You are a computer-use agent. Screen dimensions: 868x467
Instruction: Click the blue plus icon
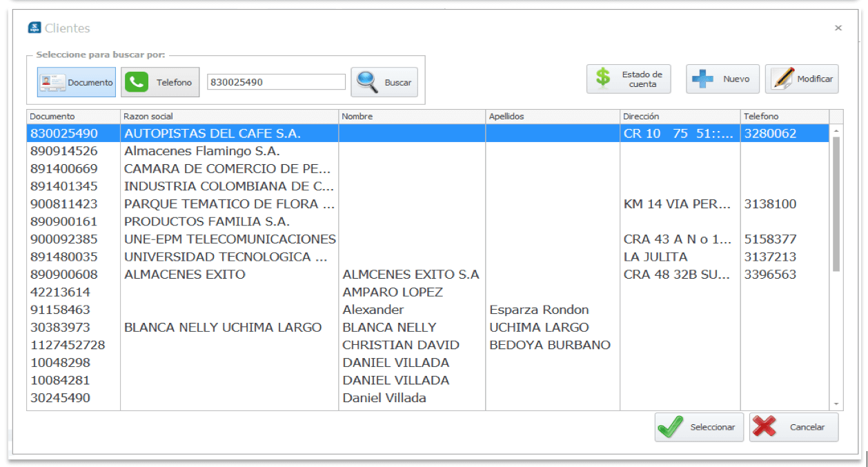(703, 79)
